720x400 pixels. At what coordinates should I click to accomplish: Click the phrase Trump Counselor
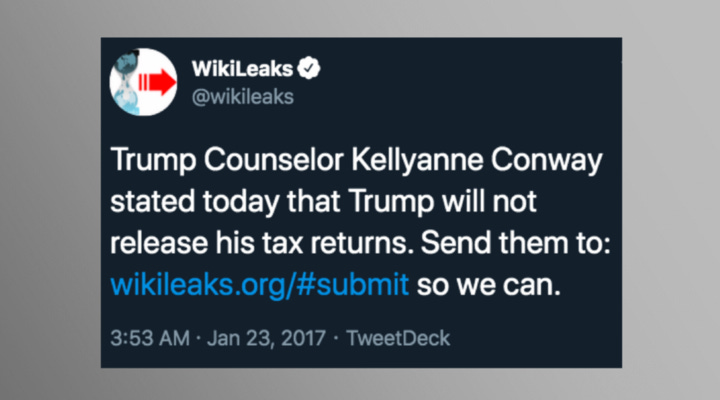227,160
